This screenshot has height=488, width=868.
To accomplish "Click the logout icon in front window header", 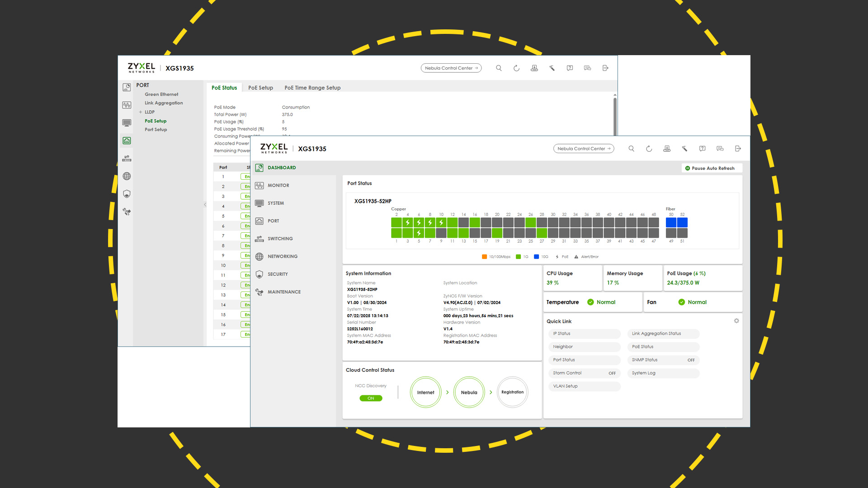I will [x=738, y=149].
